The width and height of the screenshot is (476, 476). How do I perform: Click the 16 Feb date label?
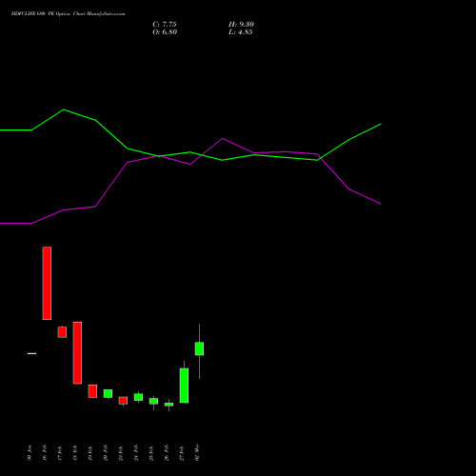point(45,453)
